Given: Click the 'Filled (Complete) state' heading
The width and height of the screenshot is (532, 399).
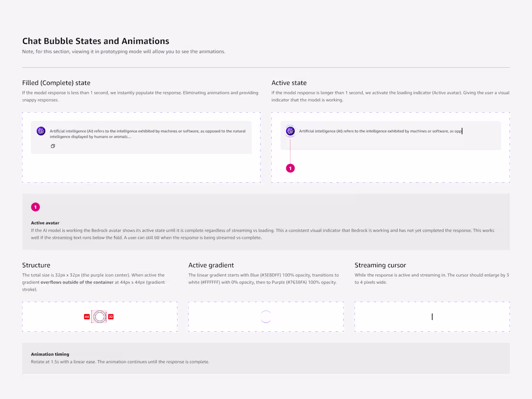Looking at the screenshot, I should [56, 83].
